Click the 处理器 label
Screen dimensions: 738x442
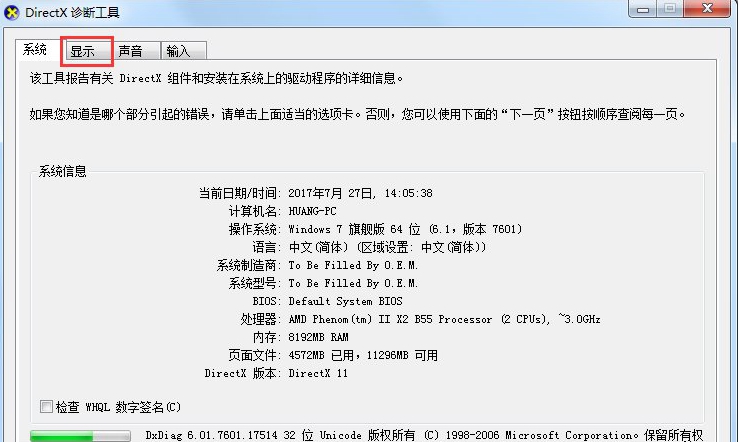click(260, 319)
